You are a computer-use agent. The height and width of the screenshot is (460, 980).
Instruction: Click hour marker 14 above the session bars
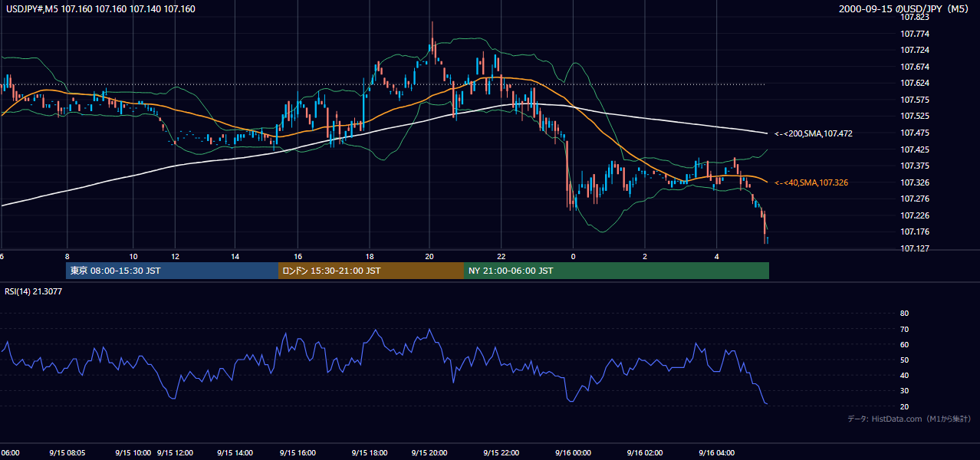235,256
